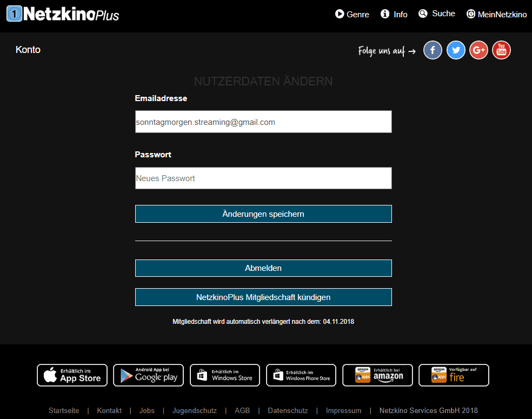Viewport: 532px width, 419px height.
Task: Click the Nutzerdaten ändern heading
Action: pos(263,82)
